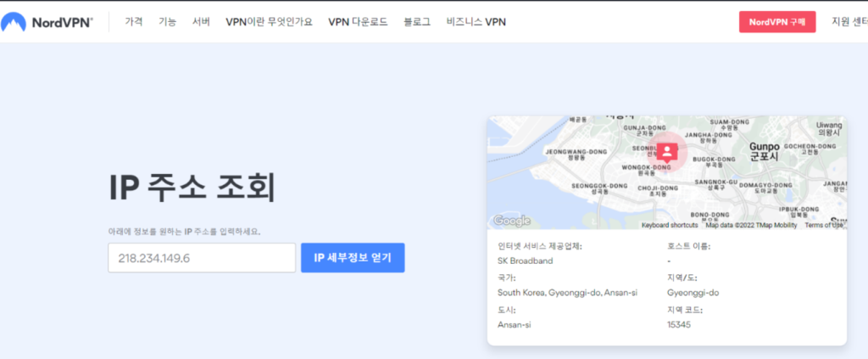This screenshot has width=868, height=359.
Task: Select the SK Broadband provider text
Action: tap(525, 261)
